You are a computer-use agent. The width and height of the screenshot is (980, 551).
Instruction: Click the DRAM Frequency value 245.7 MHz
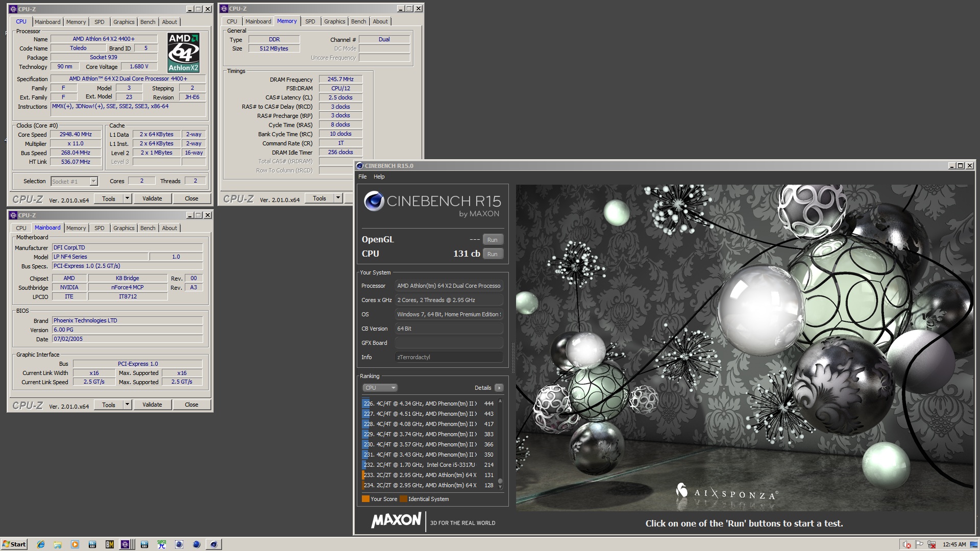coord(340,79)
